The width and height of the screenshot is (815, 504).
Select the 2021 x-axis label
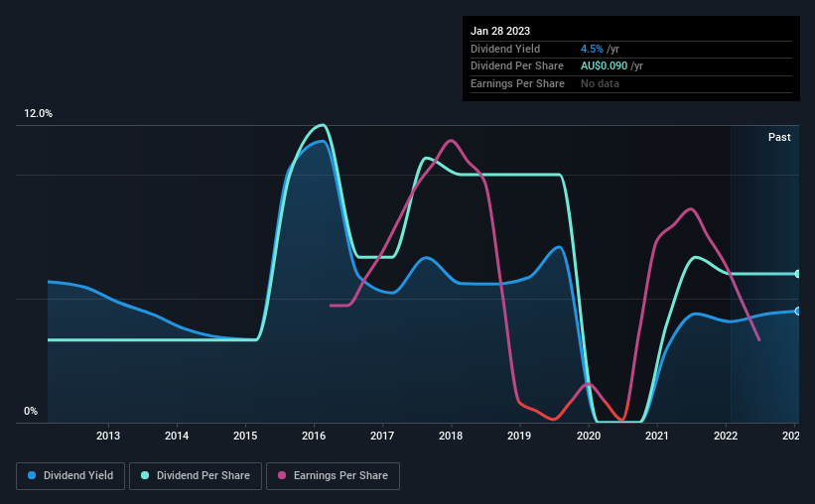(657, 436)
